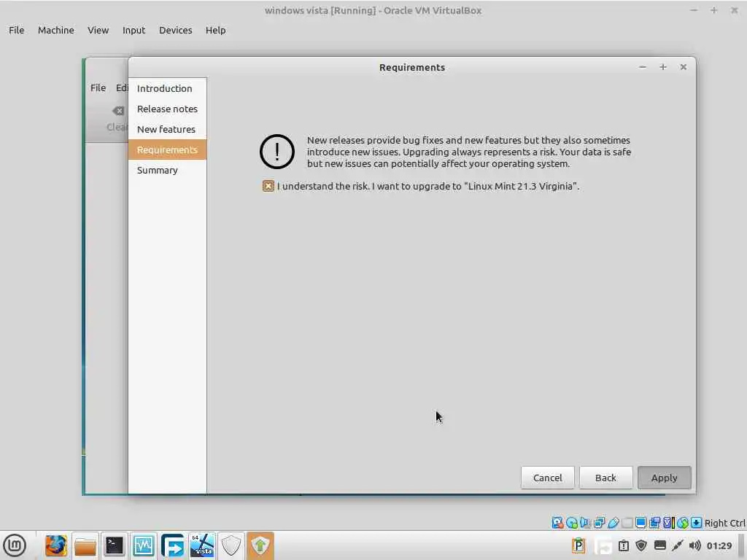
Task: Open Summary step in sidebar
Action: click(x=167, y=171)
